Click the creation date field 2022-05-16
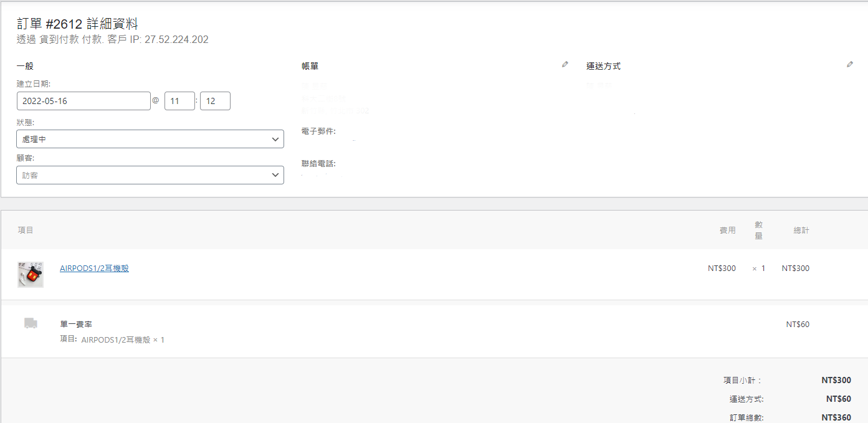This screenshot has width=868, height=423. (83, 101)
